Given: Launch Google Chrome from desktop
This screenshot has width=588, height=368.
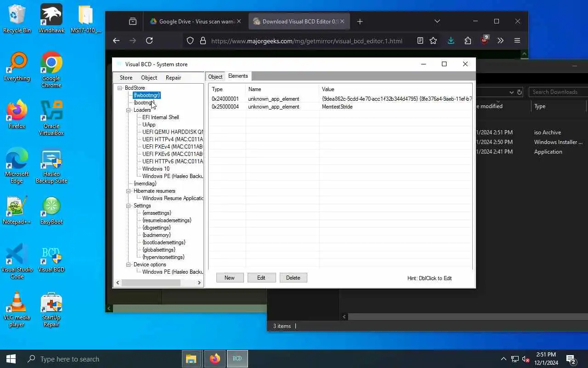Looking at the screenshot, I should (x=51, y=70).
